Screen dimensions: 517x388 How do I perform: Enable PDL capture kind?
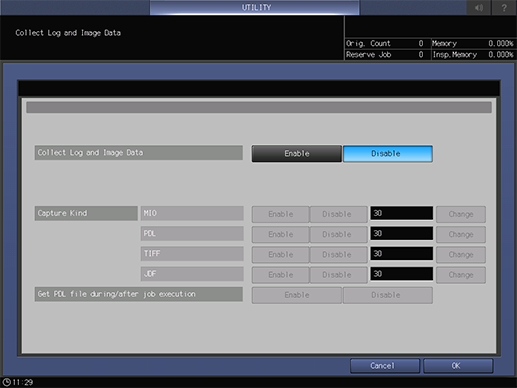click(280, 234)
